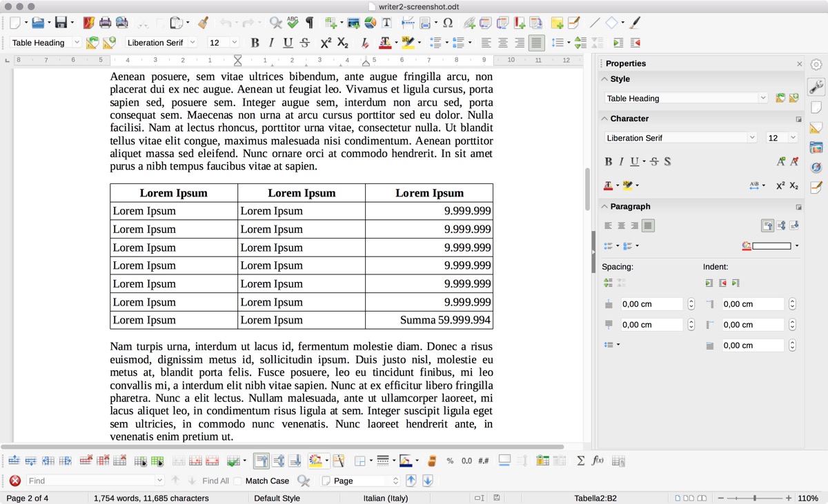
Task: Enable the Match Case checkbox
Action: (x=238, y=481)
